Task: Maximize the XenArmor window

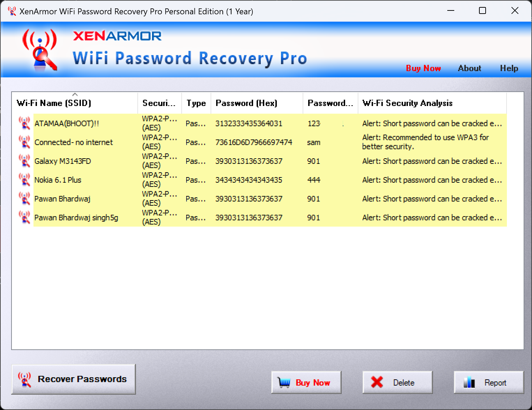Action: [x=482, y=11]
